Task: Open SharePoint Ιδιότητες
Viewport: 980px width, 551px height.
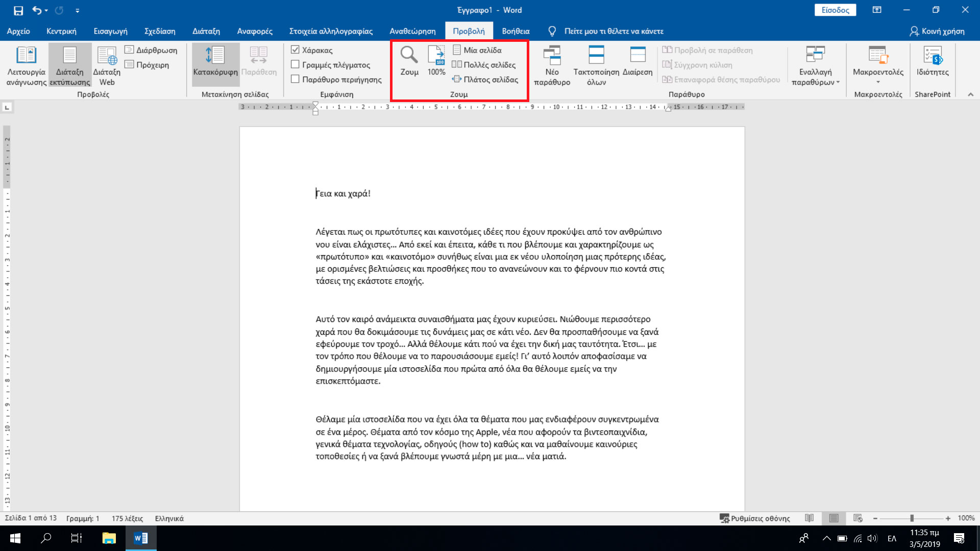Action: pyautogui.click(x=933, y=61)
